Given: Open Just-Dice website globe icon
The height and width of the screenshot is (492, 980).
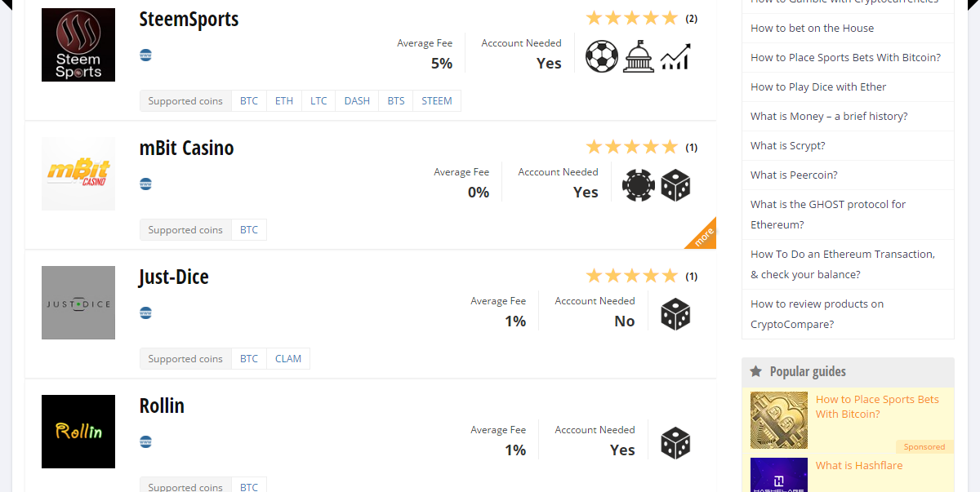Looking at the screenshot, I should tap(145, 313).
